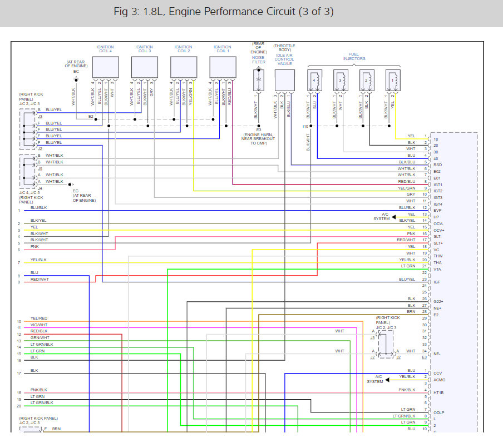Click the RED/BLU label at pin 8
Viewport: 503px width, 448px height.
coord(407,182)
